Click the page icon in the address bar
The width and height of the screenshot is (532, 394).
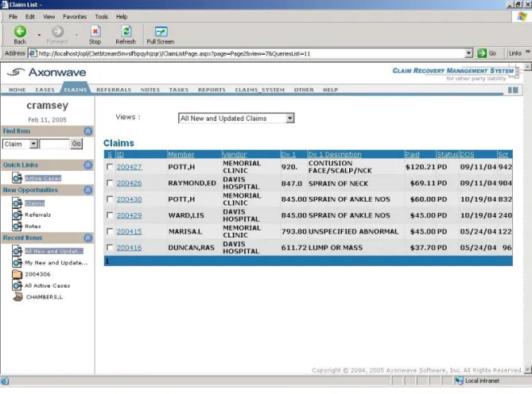(33, 53)
